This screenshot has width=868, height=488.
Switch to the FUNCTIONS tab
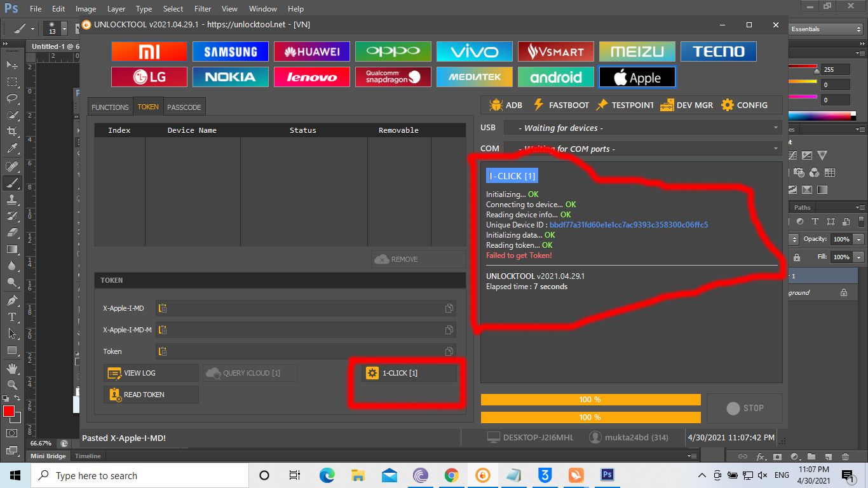pyautogui.click(x=110, y=107)
